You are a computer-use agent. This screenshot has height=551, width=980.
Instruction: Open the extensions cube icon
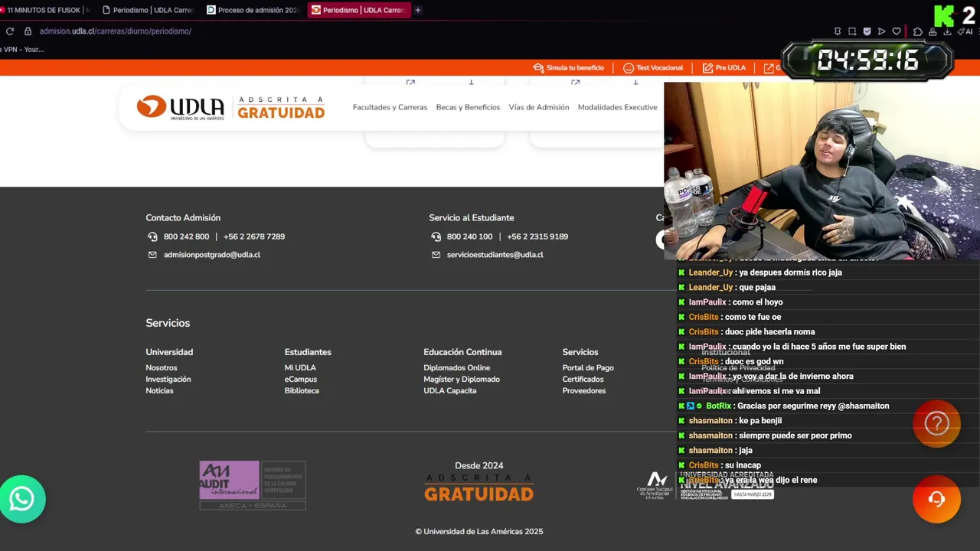[918, 31]
